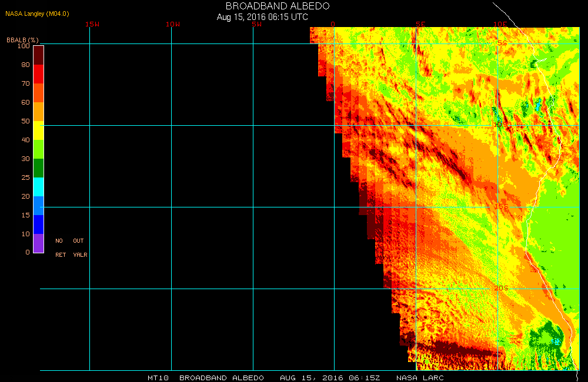Click the dark blue 10-15% colorbar segment
Image resolution: width=588 pixels, height=382 pixels.
[x=39, y=224]
